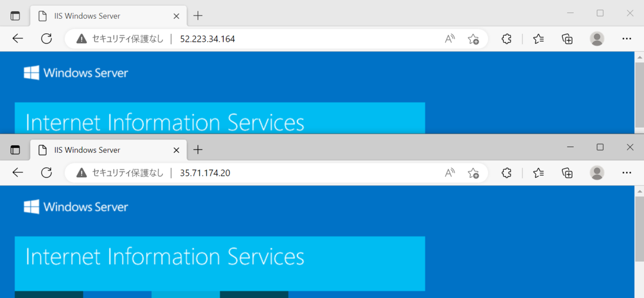Reload the page in the 52.223.34.164 window
The width and height of the screenshot is (644, 298).
[47, 39]
